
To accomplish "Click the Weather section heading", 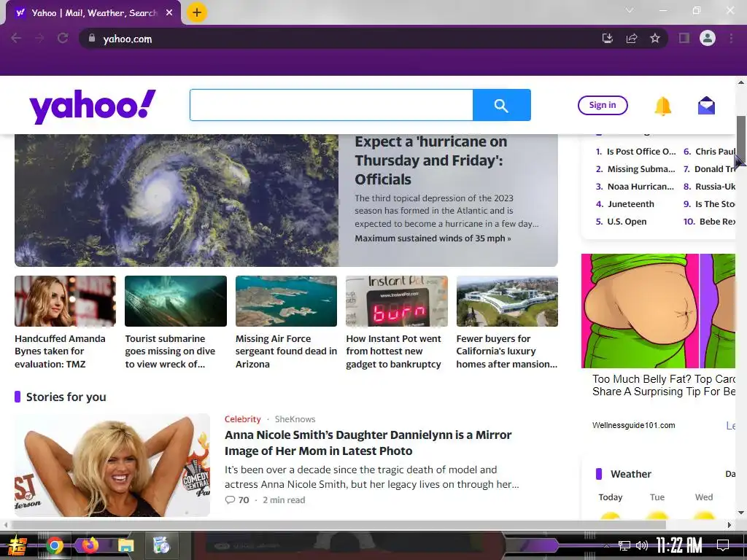I will 631,474.
